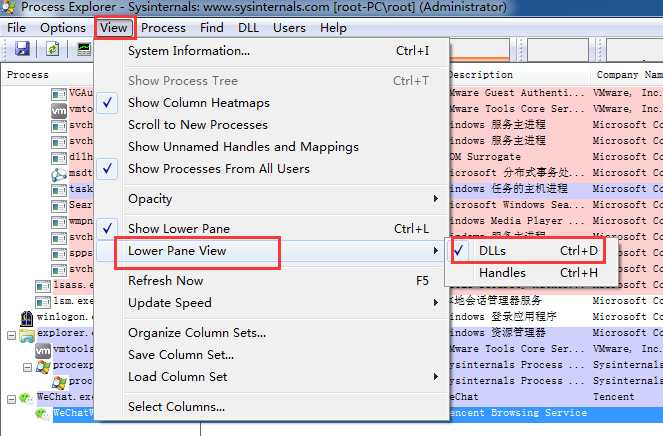Screen dimensions: 663x436
Task: Open the Help menu
Action: 333,28
